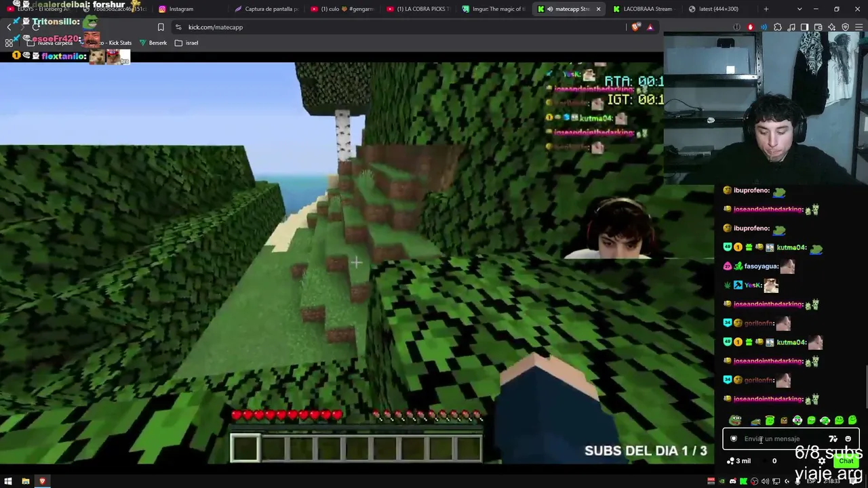
Task: Switch to Imgur: The magic tab
Action: [495, 9]
